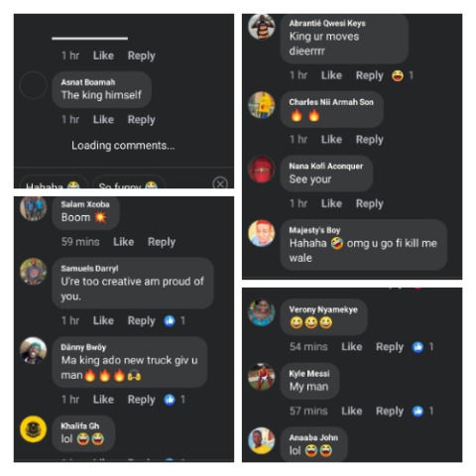The image size is (476, 476).
Task: Open Anaaba John's profile avatar
Action: [x=262, y=440]
